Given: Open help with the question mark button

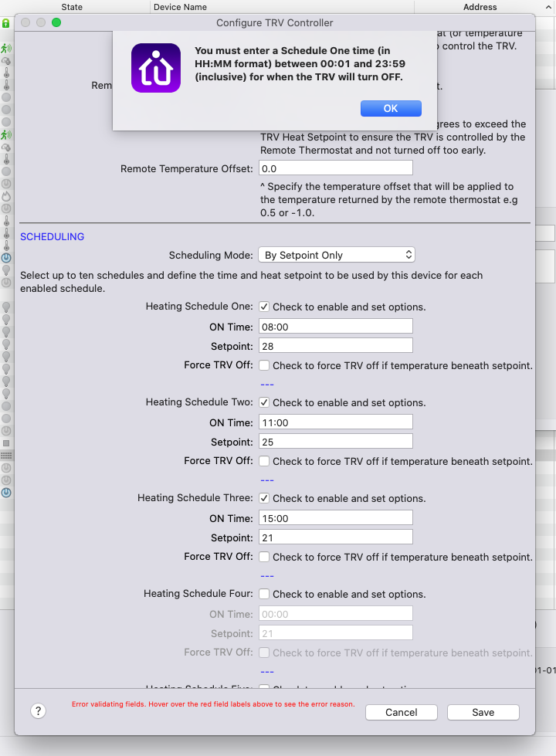Looking at the screenshot, I should (38, 710).
